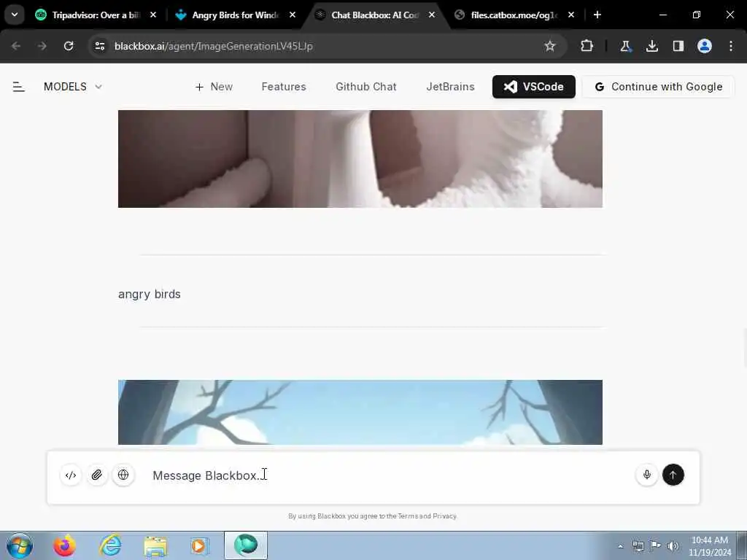The image size is (747, 560).
Task: Click the code snippet icon in message box
Action: point(71,475)
